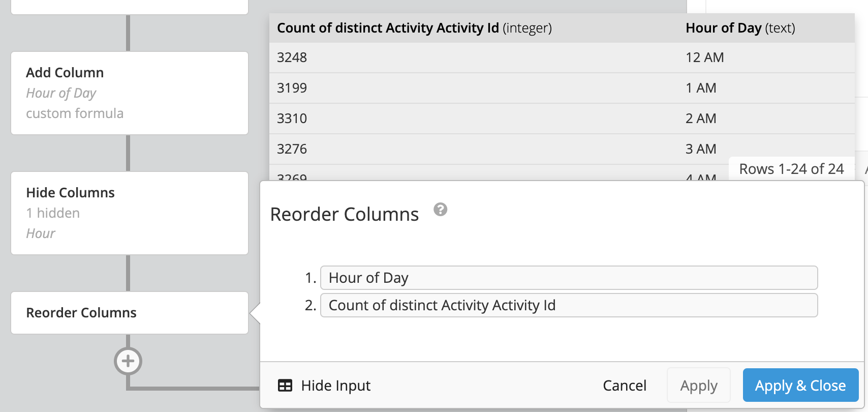Image resolution: width=868 pixels, height=412 pixels.
Task: Open the Reorder Columns help question mark
Action: tap(440, 210)
